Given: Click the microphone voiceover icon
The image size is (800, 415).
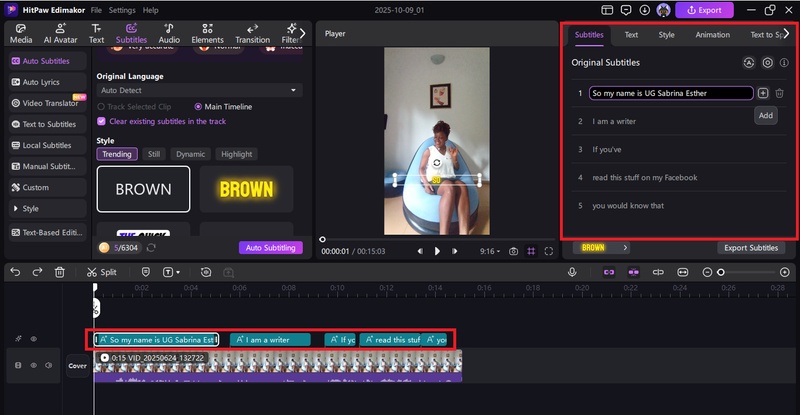Looking at the screenshot, I should [x=573, y=272].
